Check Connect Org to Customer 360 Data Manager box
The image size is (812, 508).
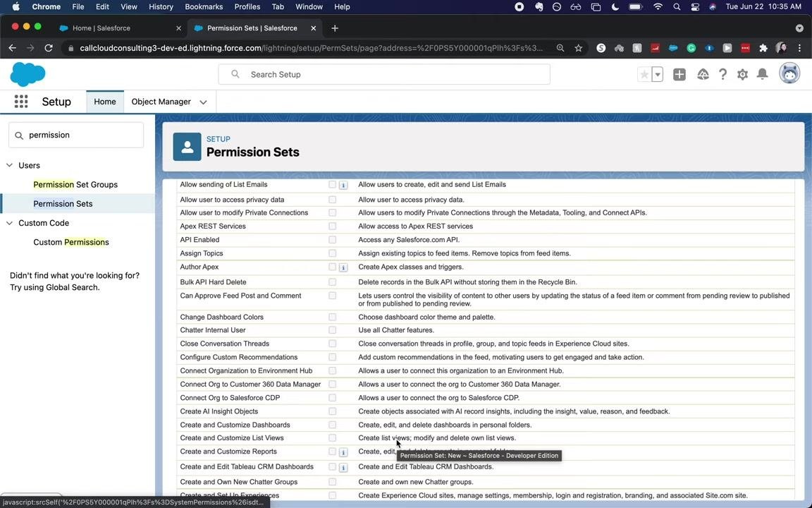click(333, 385)
